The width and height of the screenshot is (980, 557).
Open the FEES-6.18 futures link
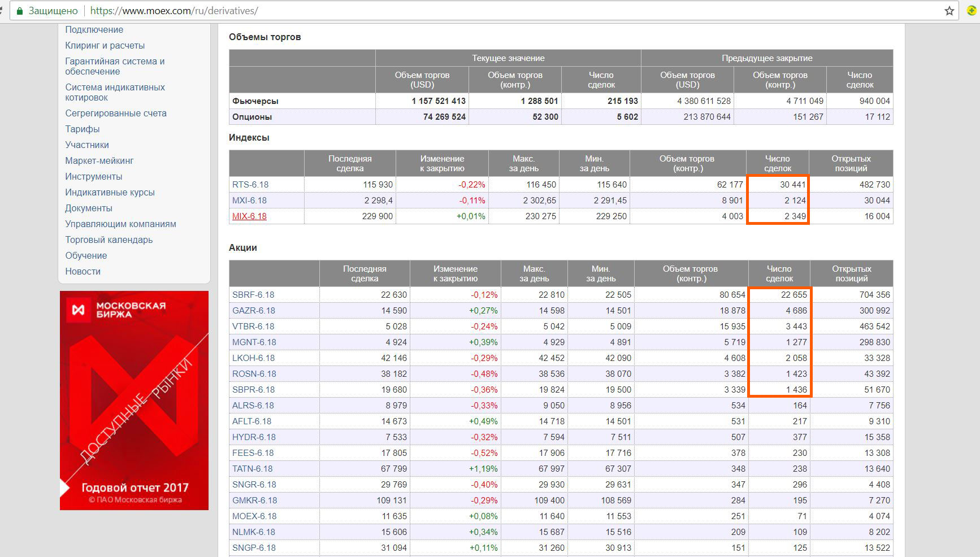click(253, 452)
